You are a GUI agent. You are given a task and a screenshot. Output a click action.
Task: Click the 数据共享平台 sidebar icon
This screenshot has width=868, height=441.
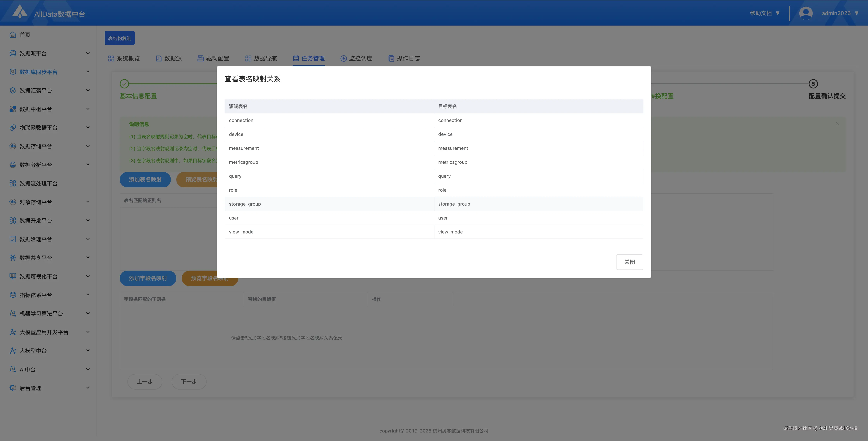[x=13, y=257]
